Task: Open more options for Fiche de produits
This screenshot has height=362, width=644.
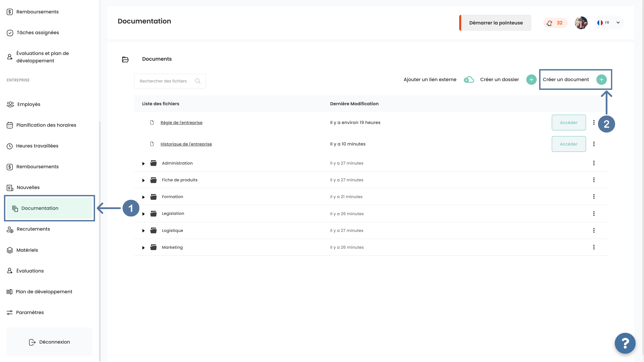Action: point(594,180)
